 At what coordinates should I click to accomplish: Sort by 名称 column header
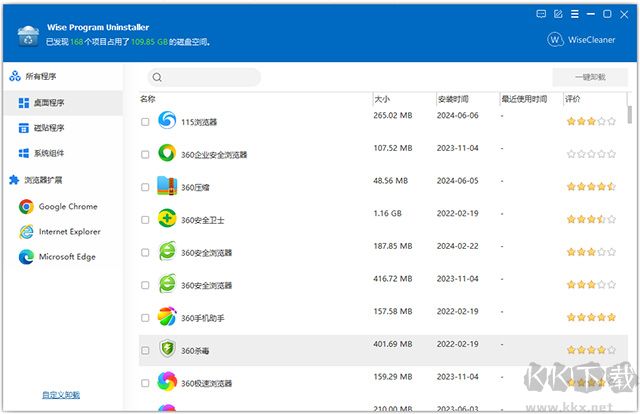coord(148,99)
